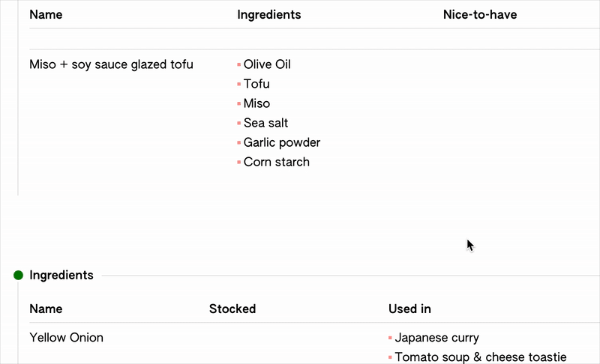Open the Olive Oil ingredient link
The width and height of the screenshot is (600, 364).
coord(267,64)
